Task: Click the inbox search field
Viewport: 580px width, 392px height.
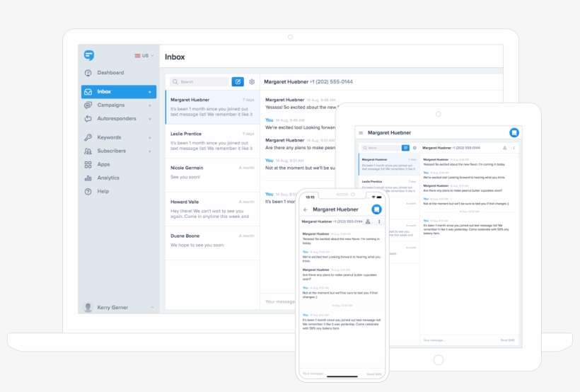Action: pos(199,82)
